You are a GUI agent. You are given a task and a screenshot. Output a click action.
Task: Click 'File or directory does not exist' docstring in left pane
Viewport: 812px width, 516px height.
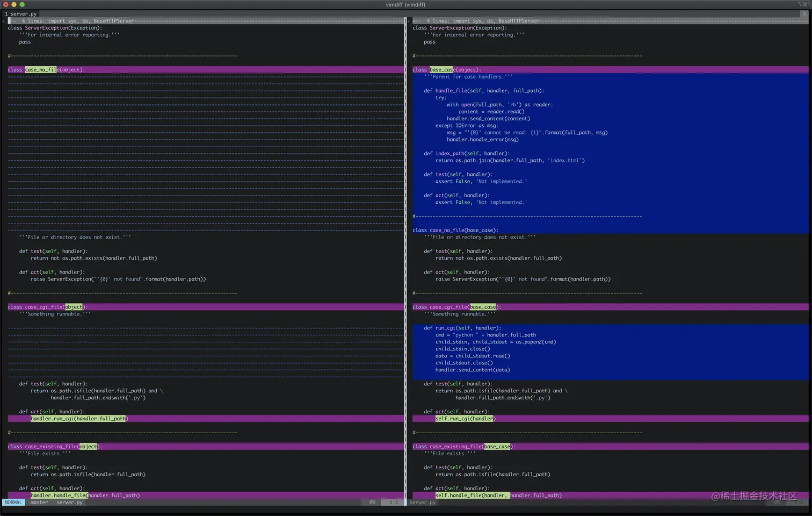click(x=75, y=238)
